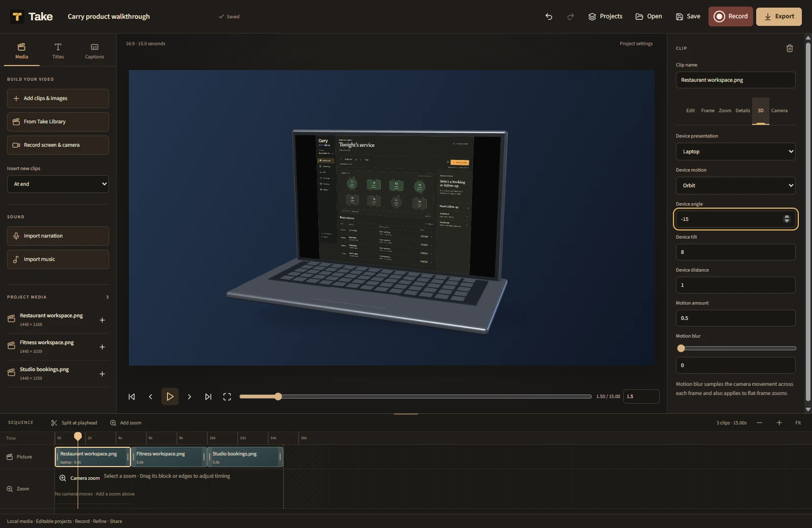This screenshot has width=812, height=528.
Task: Open the Projects list
Action: [605, 16]
